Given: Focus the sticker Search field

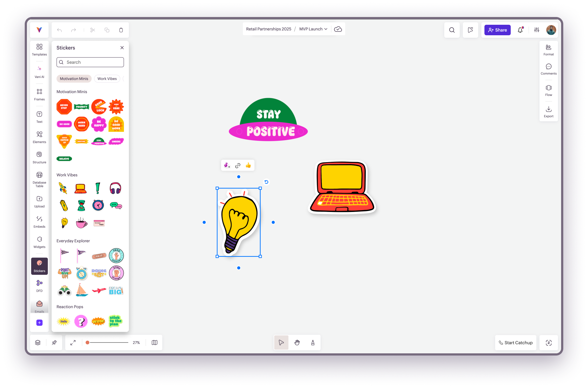Looking at the screenshot, I should click(x=90, y=62).
